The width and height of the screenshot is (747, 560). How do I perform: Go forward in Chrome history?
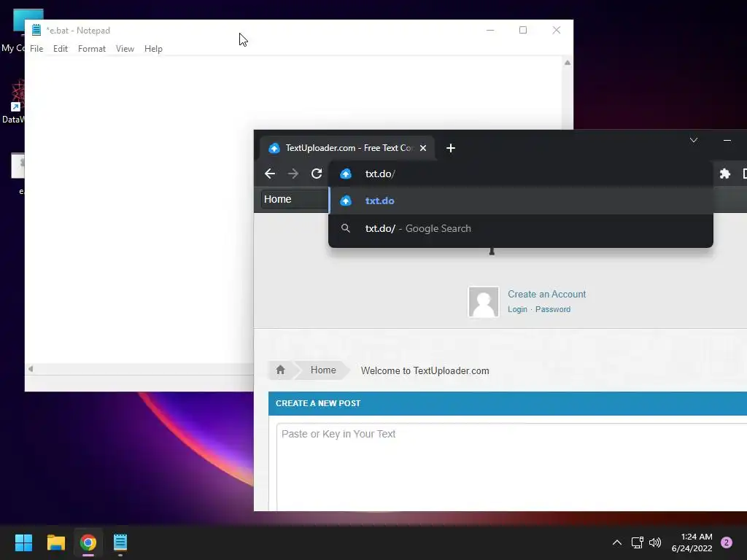point(293,174)
